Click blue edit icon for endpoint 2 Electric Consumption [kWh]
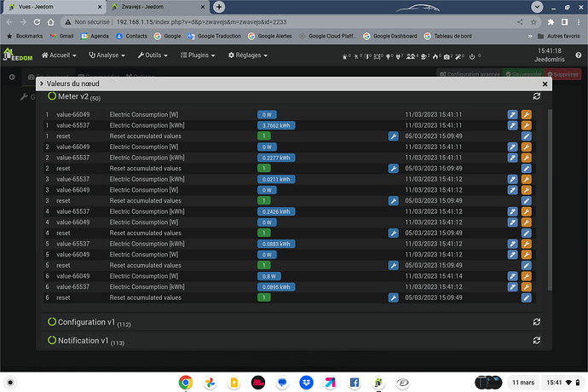The height and width of the screenshot is (392, 588). [x=512, y=158]
